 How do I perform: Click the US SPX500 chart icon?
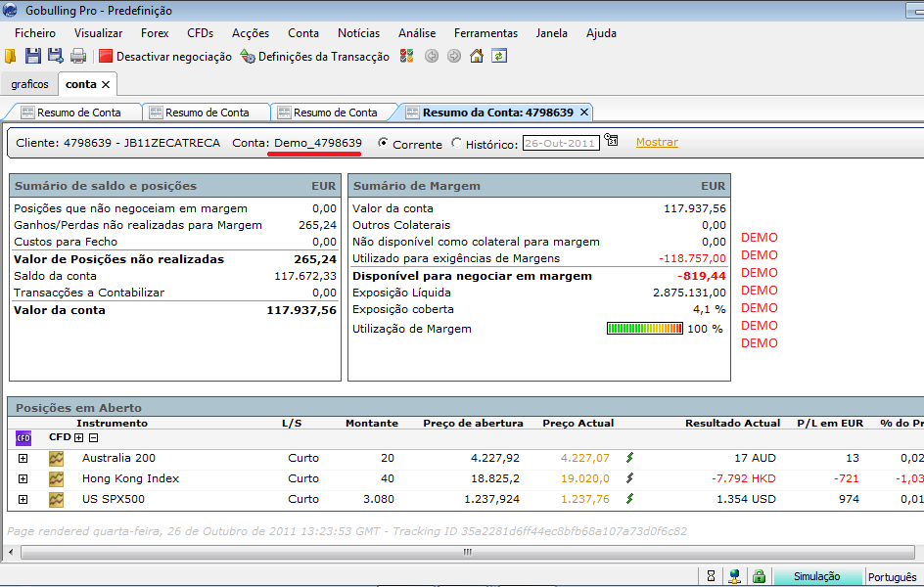56,499
